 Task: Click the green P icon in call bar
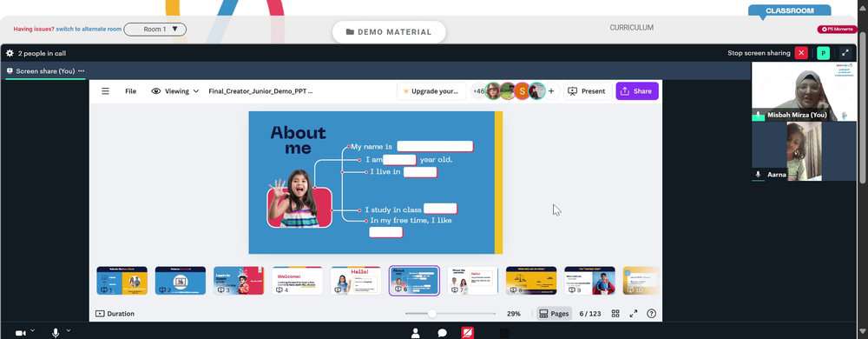(x=823, y=53)
